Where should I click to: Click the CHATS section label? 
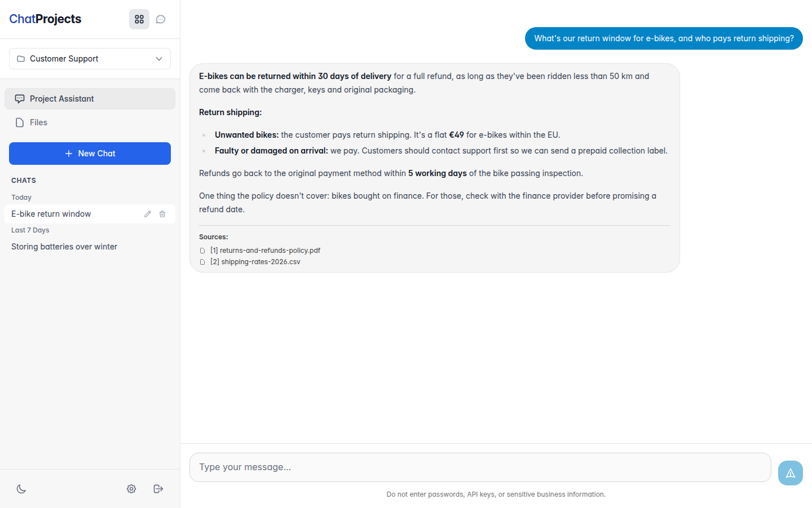[x=24, y=181]
